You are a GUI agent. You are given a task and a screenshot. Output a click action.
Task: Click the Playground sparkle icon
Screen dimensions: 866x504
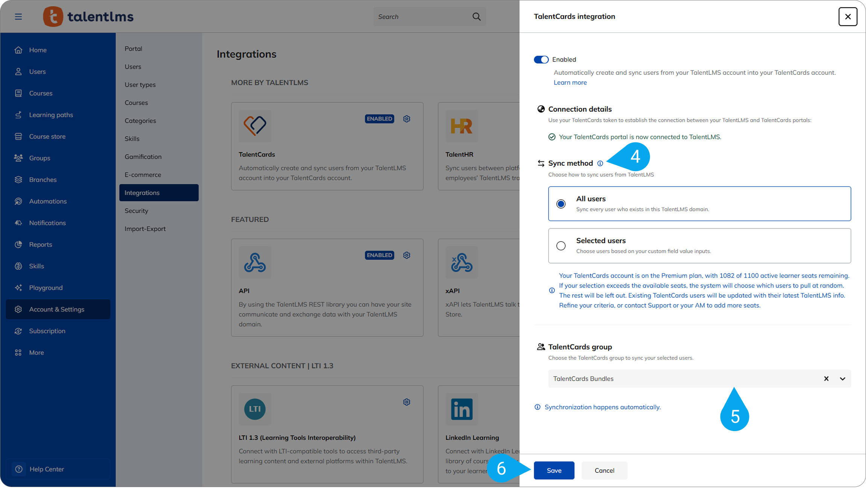[18, 288]
